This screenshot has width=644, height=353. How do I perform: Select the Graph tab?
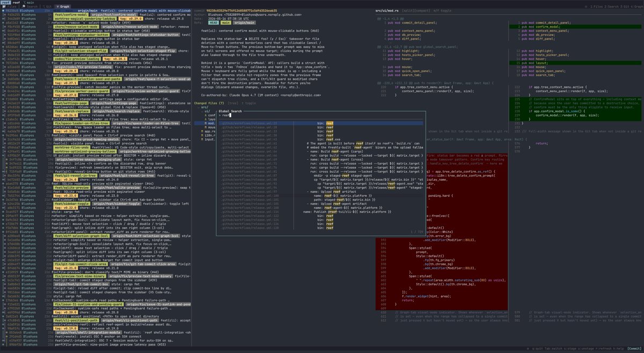(62, 6)
